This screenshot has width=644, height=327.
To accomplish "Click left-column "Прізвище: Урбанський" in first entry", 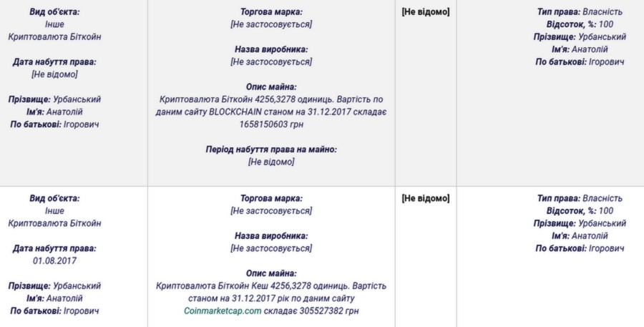I will tap(54, 99).
